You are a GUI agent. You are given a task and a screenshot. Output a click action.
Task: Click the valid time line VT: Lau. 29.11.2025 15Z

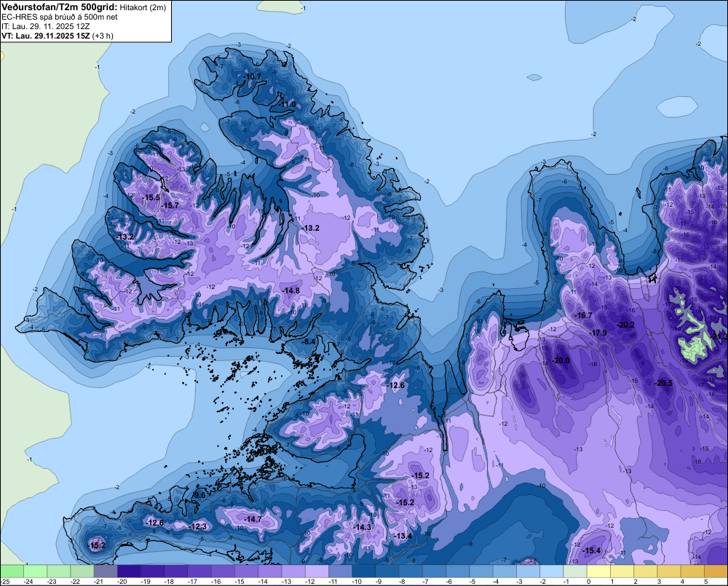pyautogui.click(x=46, y=36)
